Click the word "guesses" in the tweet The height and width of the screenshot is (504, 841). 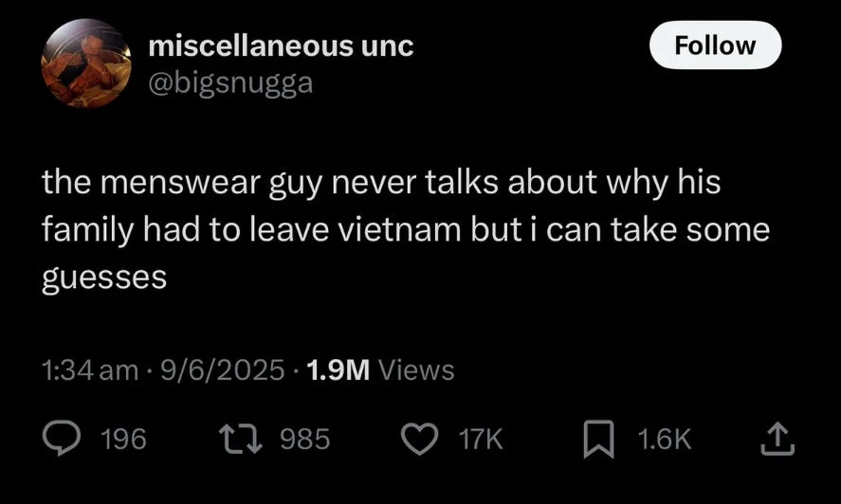pyautogui.click(x=104, y=279)
